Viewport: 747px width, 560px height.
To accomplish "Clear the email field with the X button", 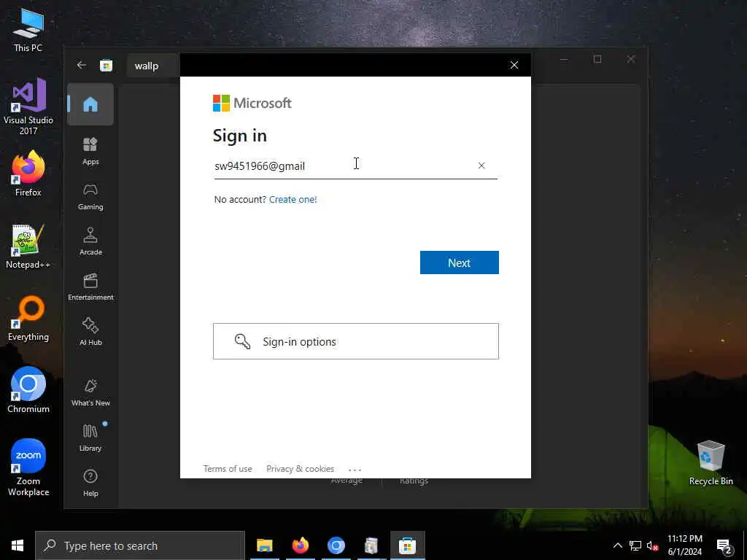I will click(x=481, y=166).
